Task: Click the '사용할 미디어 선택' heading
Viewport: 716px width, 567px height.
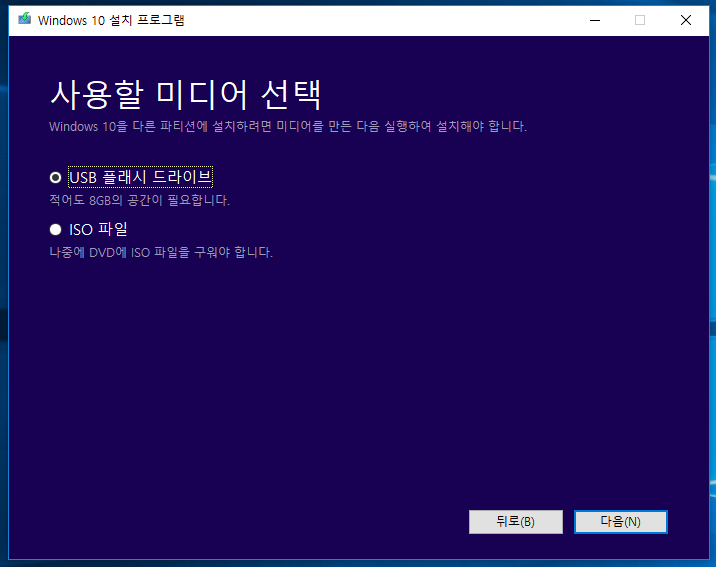Action: click(186, 95)
